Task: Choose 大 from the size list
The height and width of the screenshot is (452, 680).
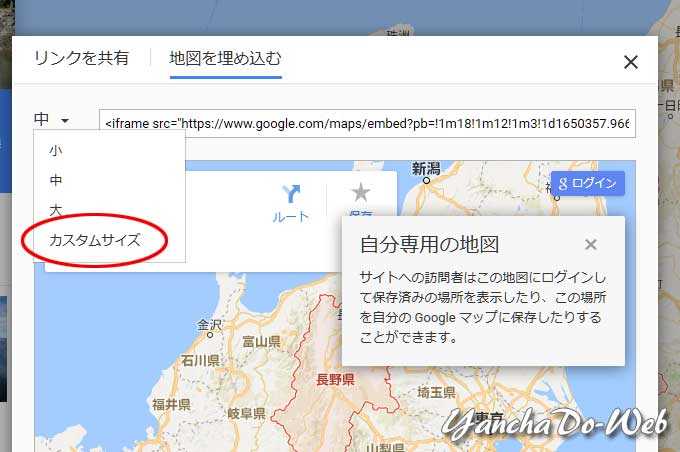Action: [55, 211]
